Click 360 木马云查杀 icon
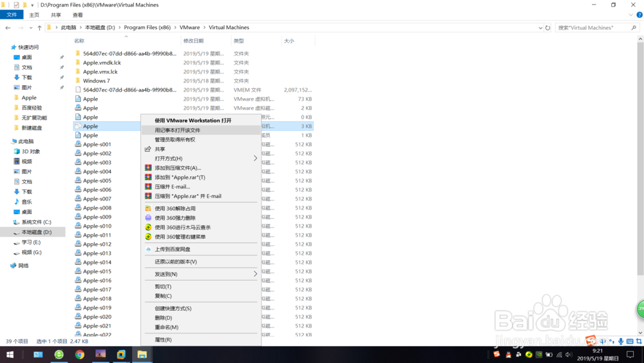644x363 pixels. (148, 228)
